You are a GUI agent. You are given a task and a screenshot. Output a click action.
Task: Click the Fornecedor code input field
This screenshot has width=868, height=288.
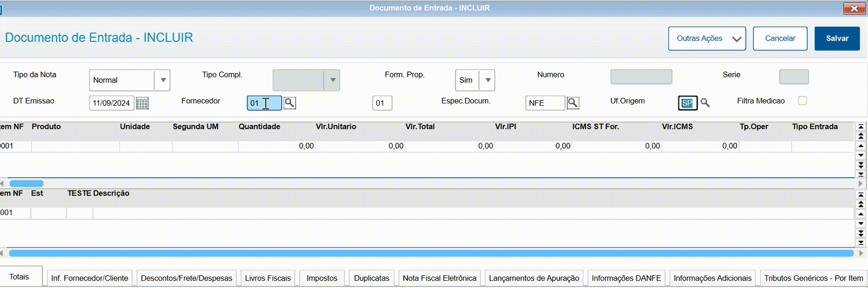pos(264,103)
